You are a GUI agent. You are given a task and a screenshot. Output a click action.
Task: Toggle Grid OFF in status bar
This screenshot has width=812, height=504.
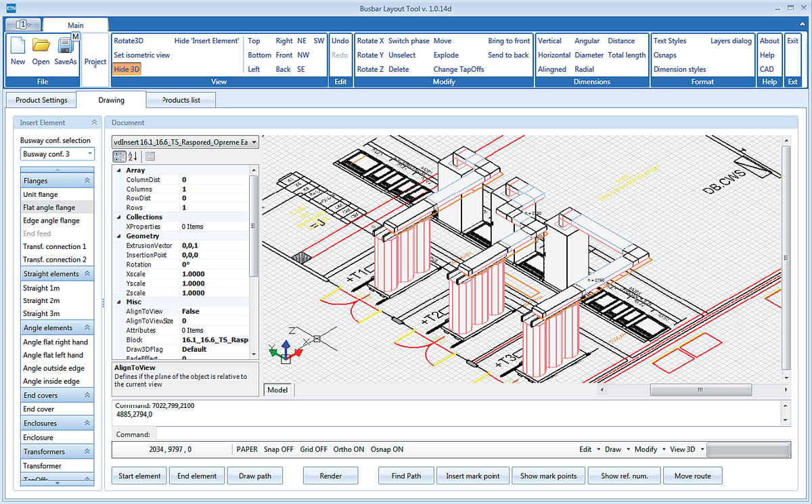314,449
